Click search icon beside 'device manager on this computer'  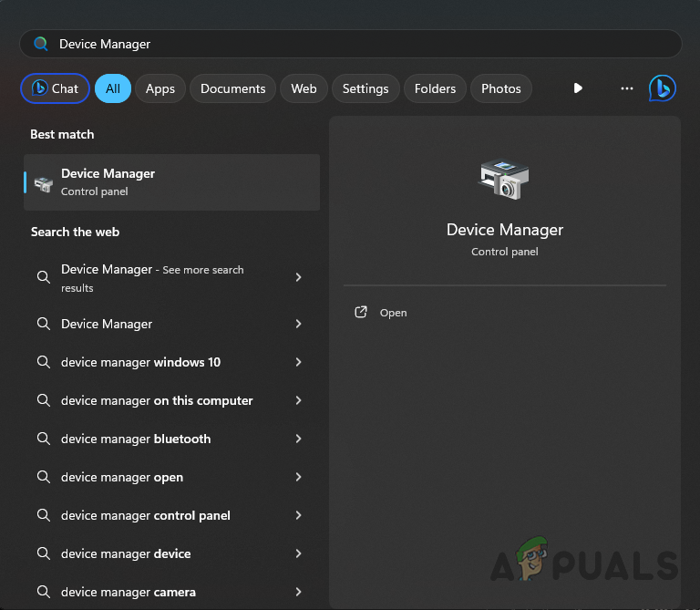click(44, 400)
